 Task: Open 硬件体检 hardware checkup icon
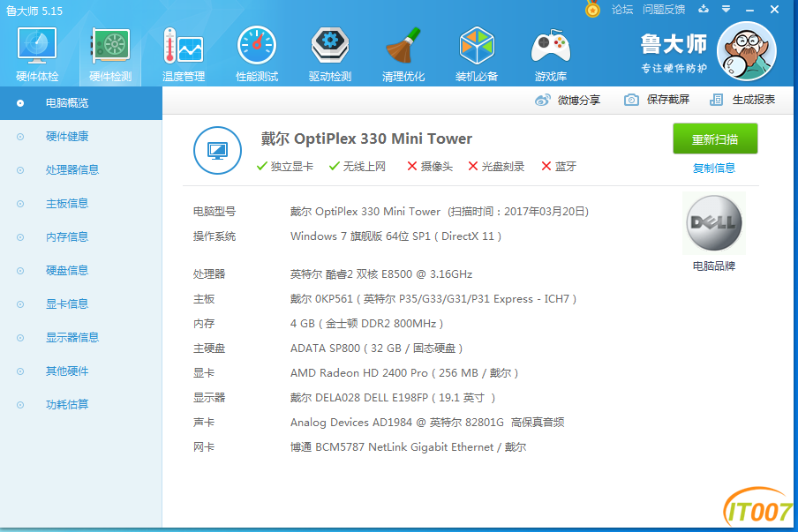[x=37, y=46]
